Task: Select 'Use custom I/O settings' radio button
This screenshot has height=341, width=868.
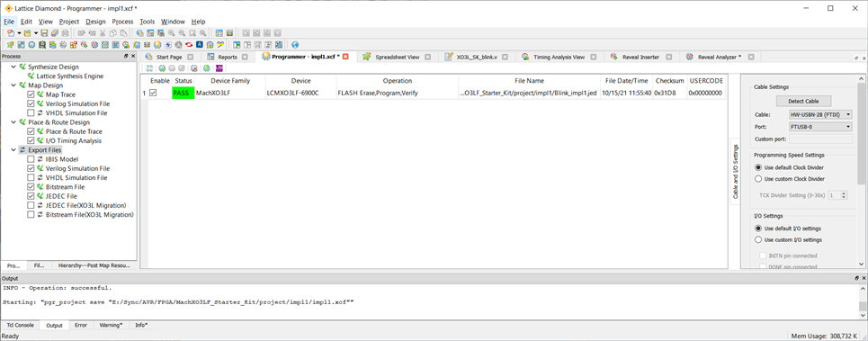Action: 758,239
